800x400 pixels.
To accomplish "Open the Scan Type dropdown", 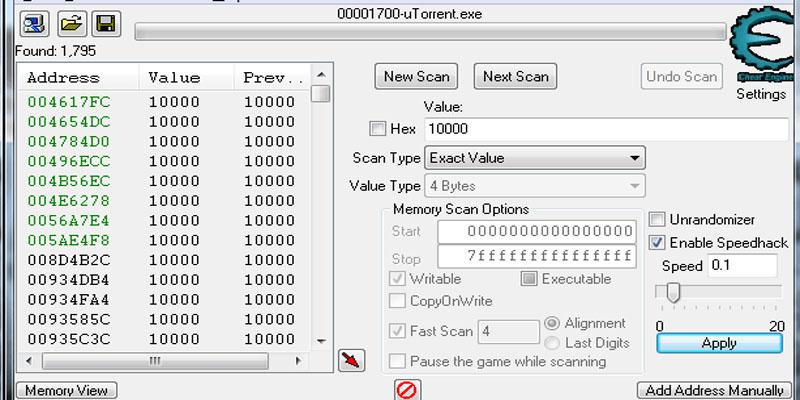I will tap(535, 158).
